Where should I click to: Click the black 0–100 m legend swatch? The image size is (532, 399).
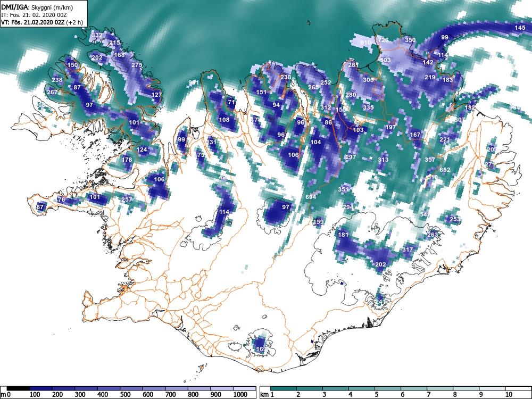point(18,388)
